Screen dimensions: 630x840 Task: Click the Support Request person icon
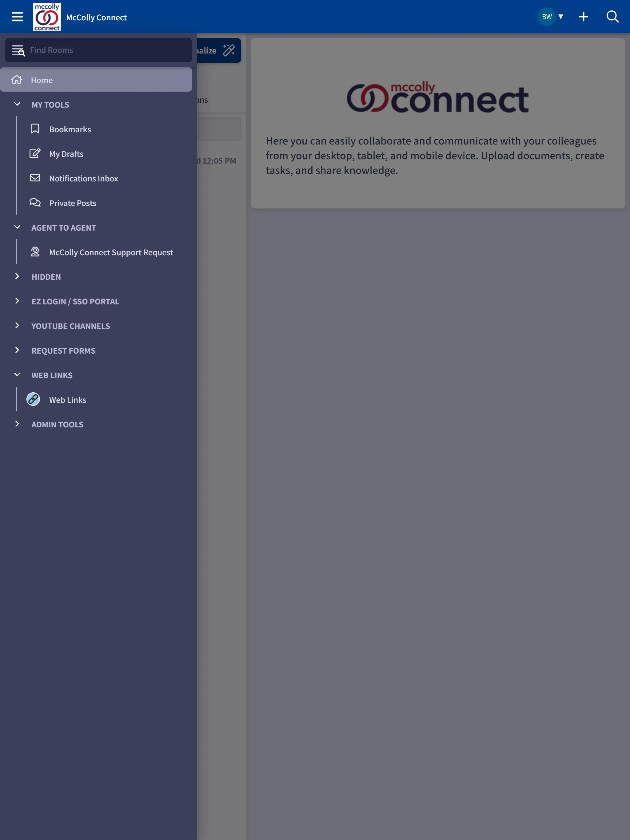(35, 252)
